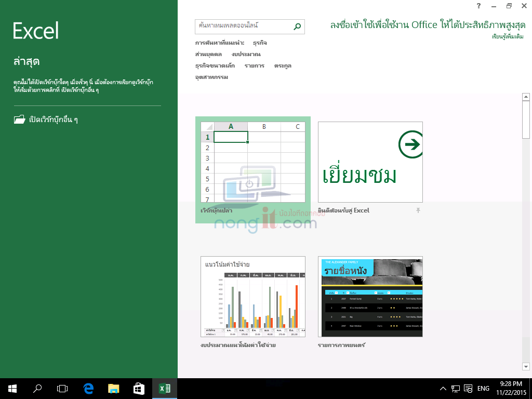Pin the ยินดีต้อนรับสู่ Excel template

click(418, 210)
